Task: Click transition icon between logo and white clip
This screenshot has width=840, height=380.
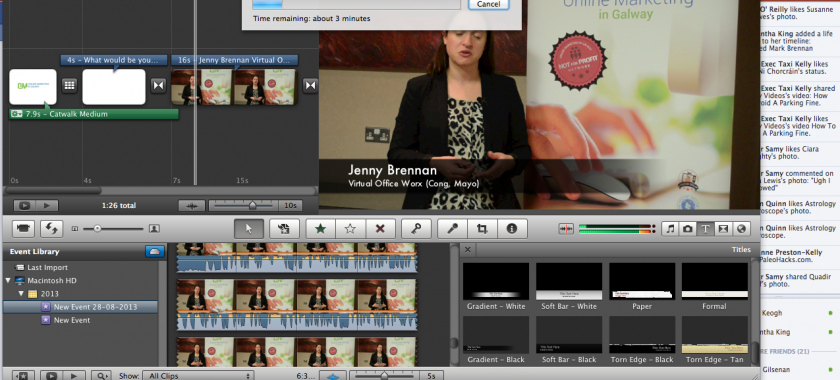Action: [69, 85]
